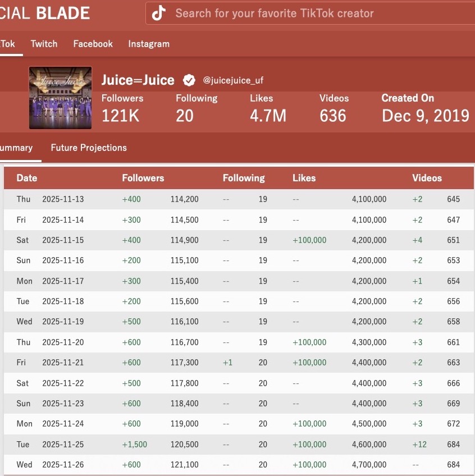Screen dimensions: 475x476
Task: Select the 2025-11-25 row with +1,500 followers
Action: click(135, 444)
